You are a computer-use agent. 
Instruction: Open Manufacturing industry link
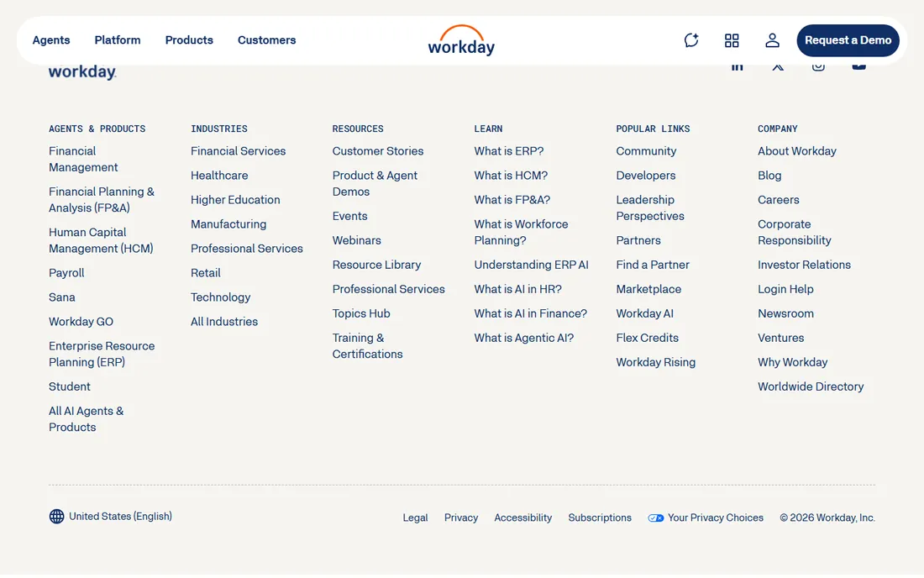click(x=228, y=224)
